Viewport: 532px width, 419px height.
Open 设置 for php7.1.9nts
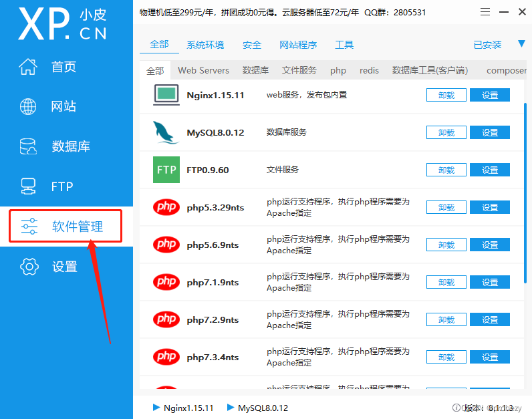490,282
